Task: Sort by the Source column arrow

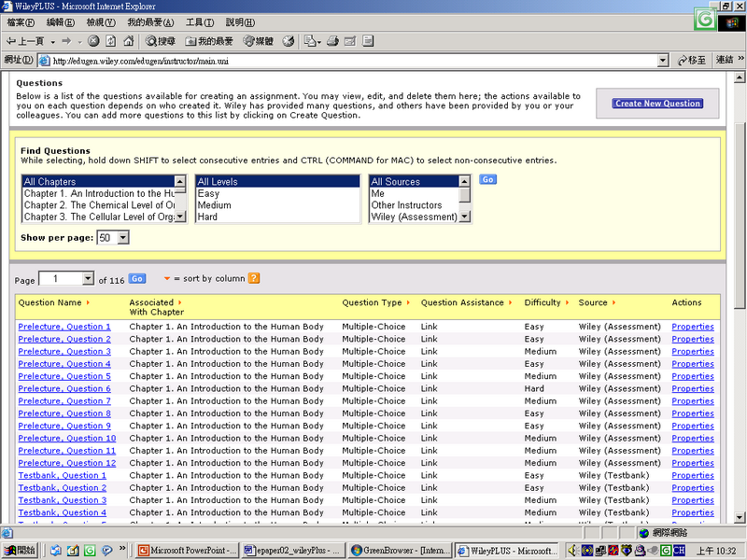Action: (613, 302)
